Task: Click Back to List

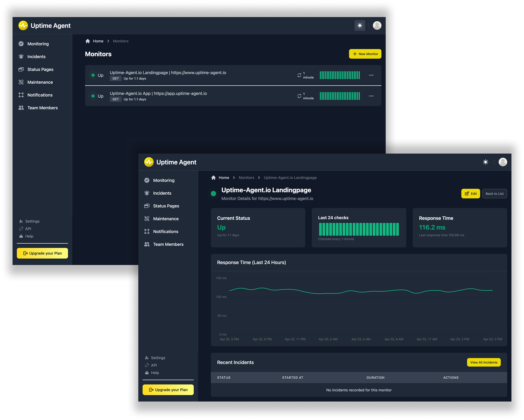Action: click(x=494, y=194)
